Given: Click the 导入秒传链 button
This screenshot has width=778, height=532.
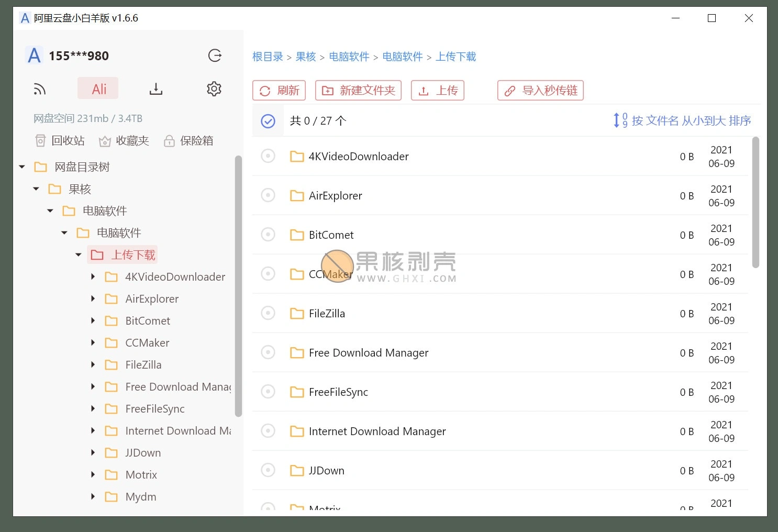Looking at the screenshot, I should click(540, 90).
